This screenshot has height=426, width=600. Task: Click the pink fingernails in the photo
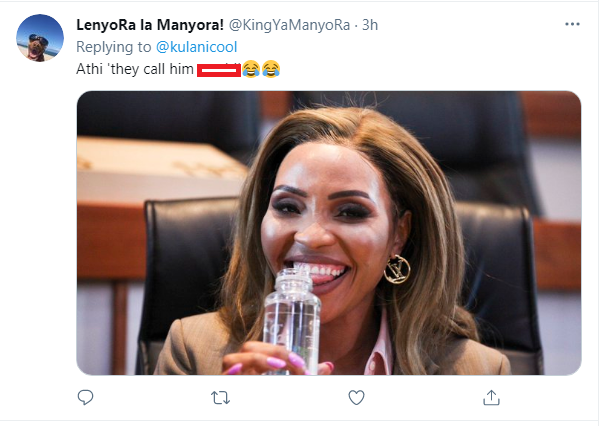coord(275,362)
